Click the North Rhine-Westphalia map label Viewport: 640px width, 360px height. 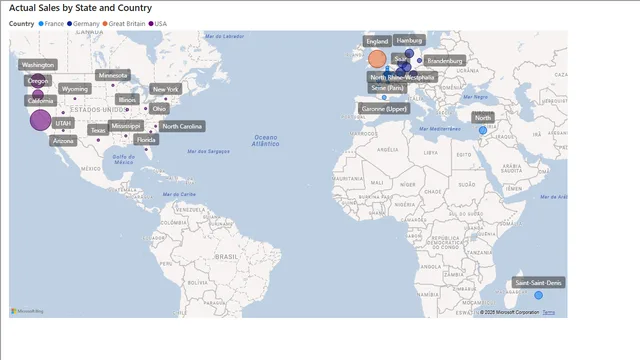[402, 77]
